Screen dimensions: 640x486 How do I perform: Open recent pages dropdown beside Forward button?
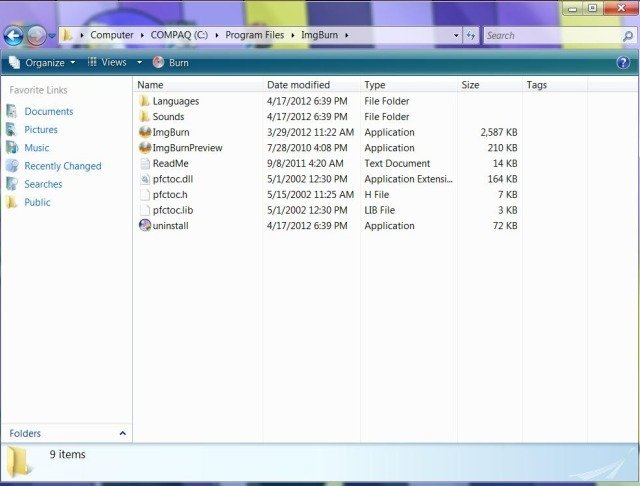52,36
